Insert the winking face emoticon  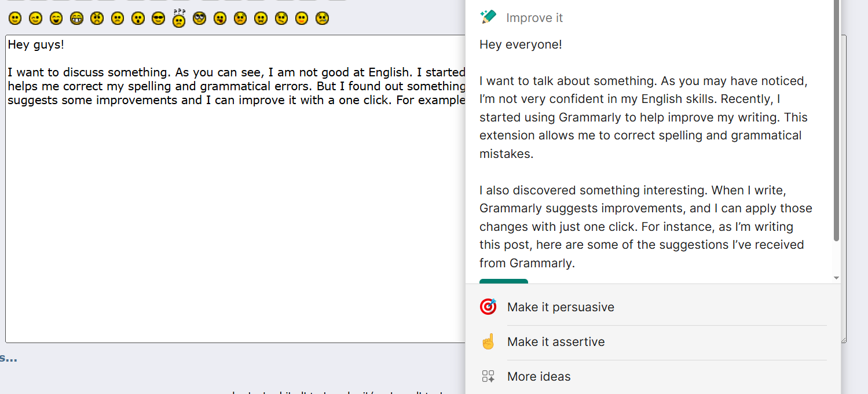[x=36, y=19]
